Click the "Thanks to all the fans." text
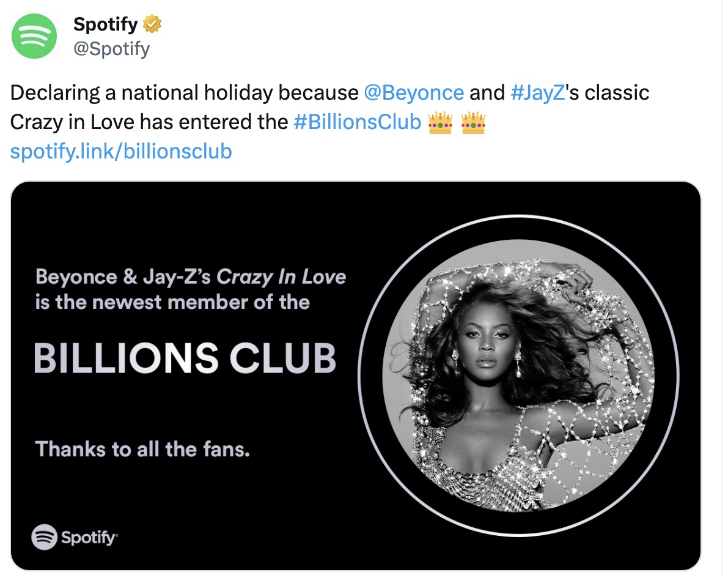 [142, 450]
